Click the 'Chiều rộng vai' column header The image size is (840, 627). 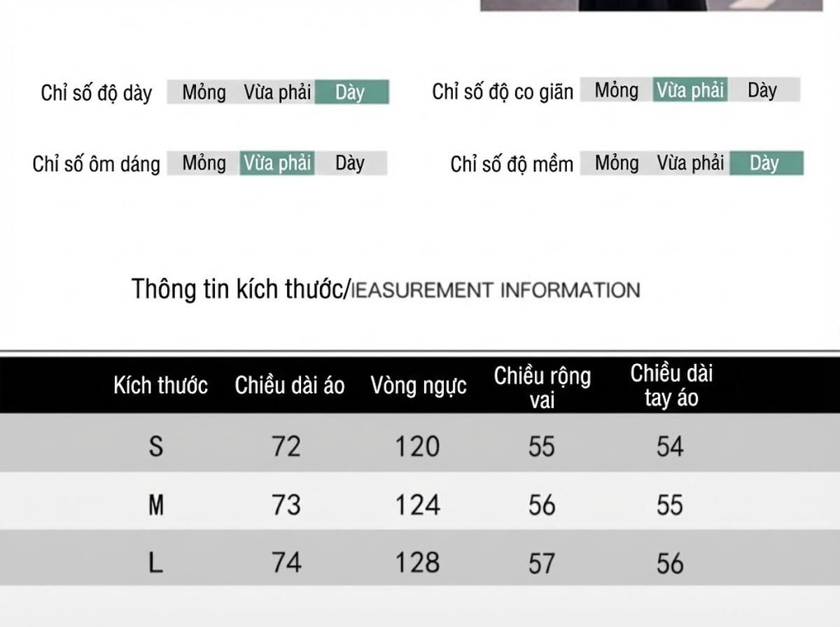542,387
